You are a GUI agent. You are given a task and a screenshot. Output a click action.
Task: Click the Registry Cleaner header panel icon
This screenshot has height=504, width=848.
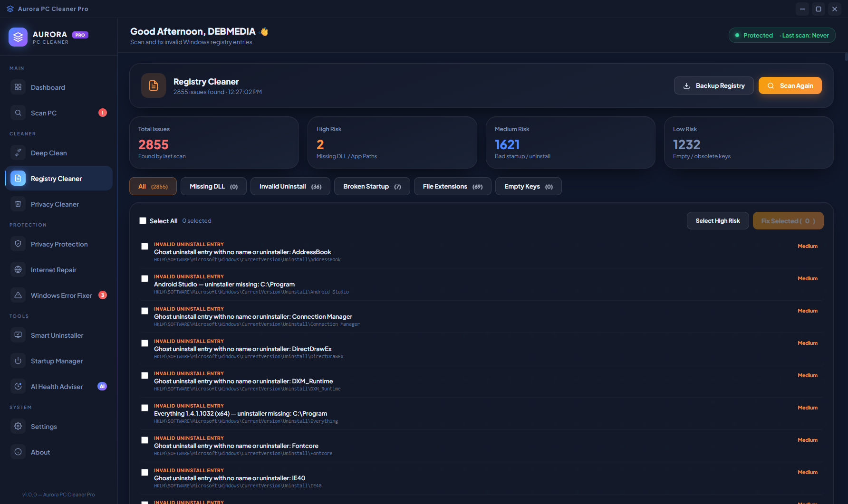point(154,86)
